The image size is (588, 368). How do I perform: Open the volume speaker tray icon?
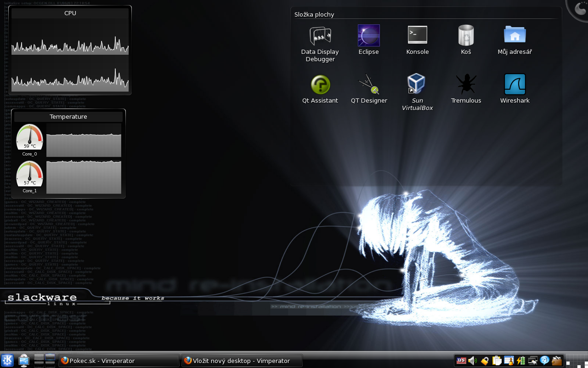473,361
